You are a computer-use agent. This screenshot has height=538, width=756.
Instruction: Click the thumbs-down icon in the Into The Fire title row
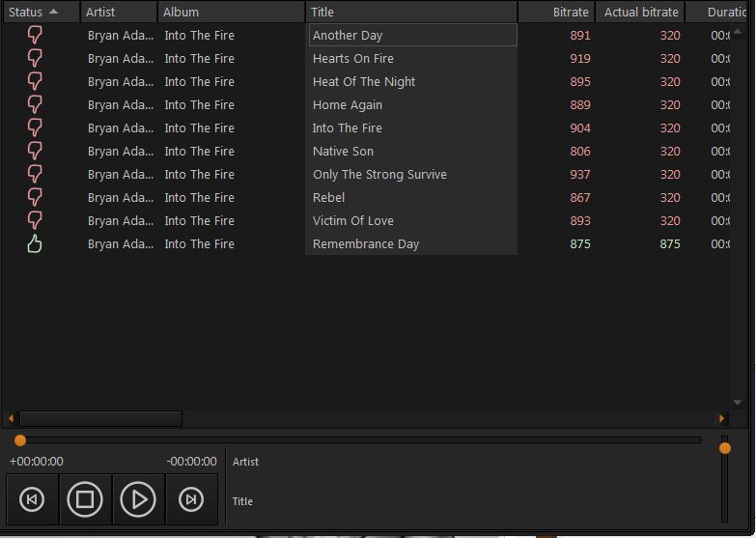click(34, 127)
